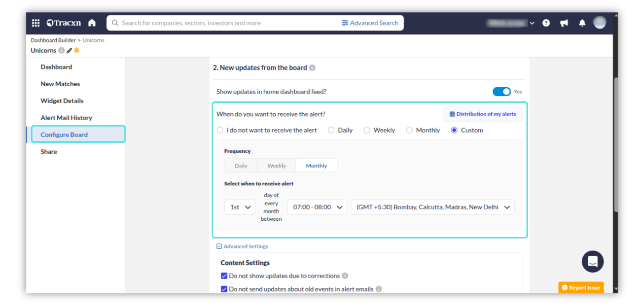The width and height of the screenshot is (644, 308).
Task: Switch frequency to the Daily tab
Action: click(241, 166)
